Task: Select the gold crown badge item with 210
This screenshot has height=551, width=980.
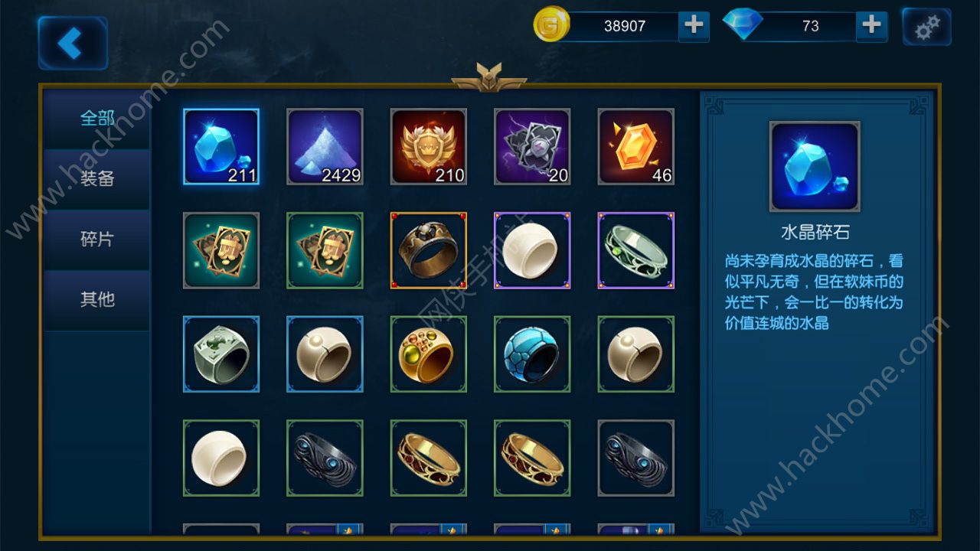Action: pos(429,147)
